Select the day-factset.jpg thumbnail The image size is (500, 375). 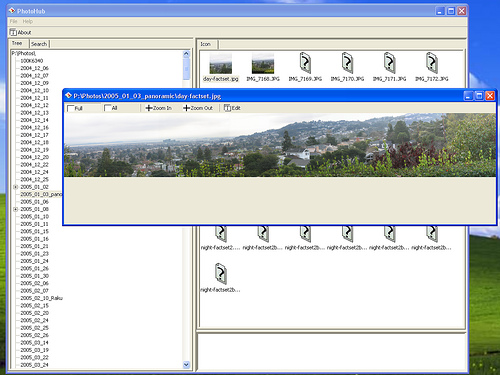click(x=221, y=68)
